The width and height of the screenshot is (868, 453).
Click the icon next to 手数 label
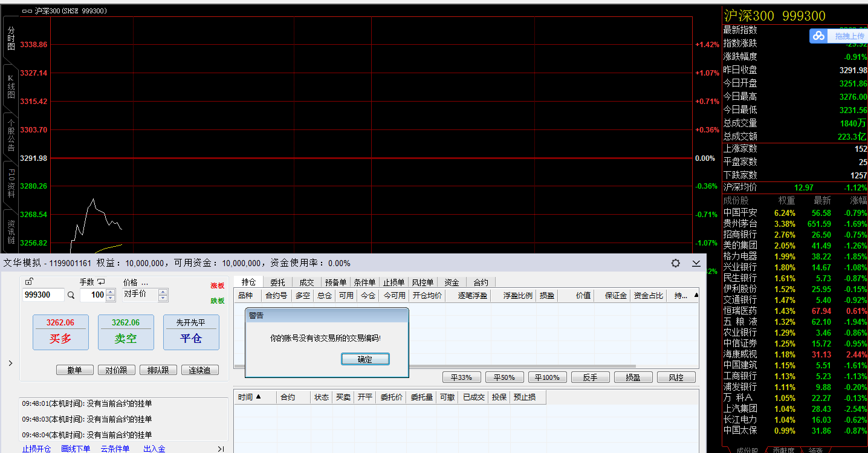(101, 282)
